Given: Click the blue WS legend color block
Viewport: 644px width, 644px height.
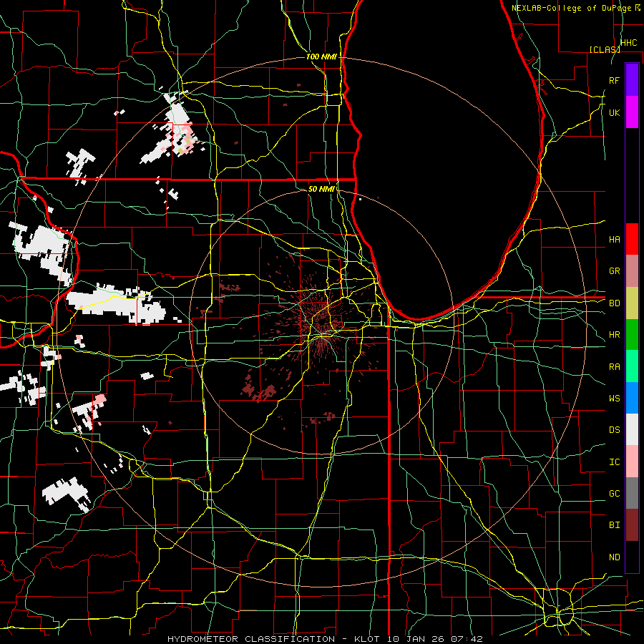Looking at the screenshot, I should coord(632,398).
